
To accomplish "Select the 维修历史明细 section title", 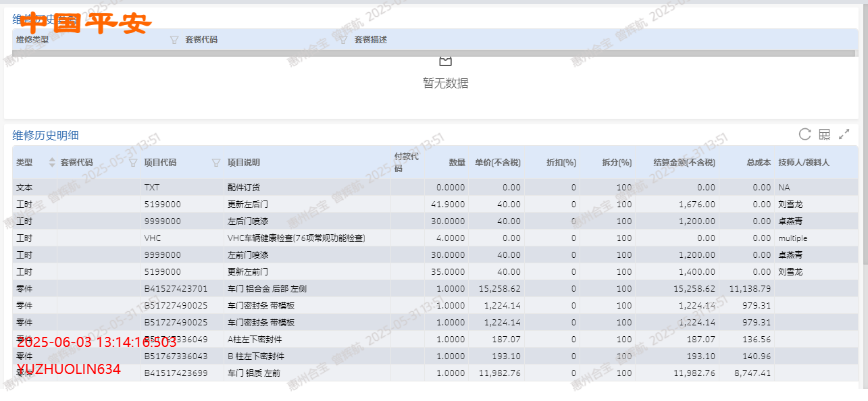I will [x=45, y=136].
